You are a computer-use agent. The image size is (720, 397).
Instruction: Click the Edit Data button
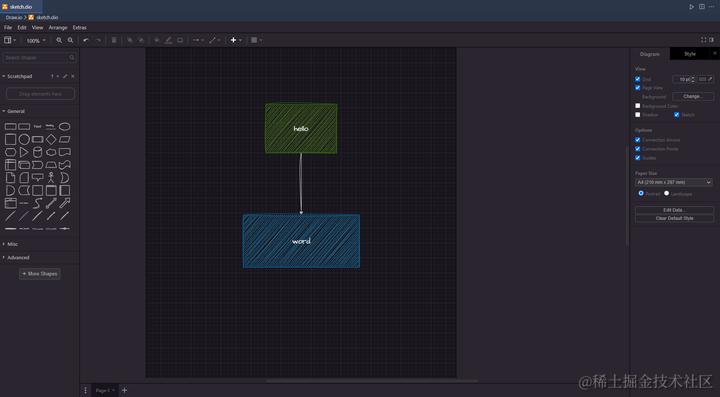(674, 210)
